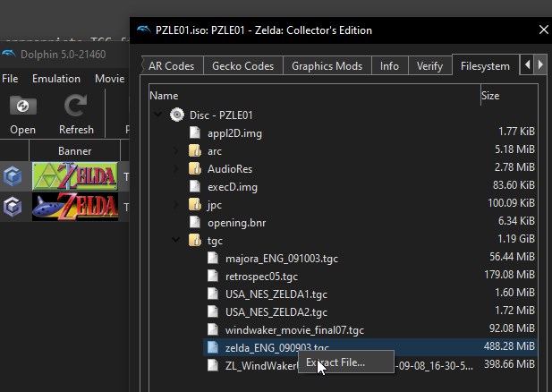The height and width of the screenshot is (392, 552).
Task: Open the Movie menu
Action: point(109,78)
